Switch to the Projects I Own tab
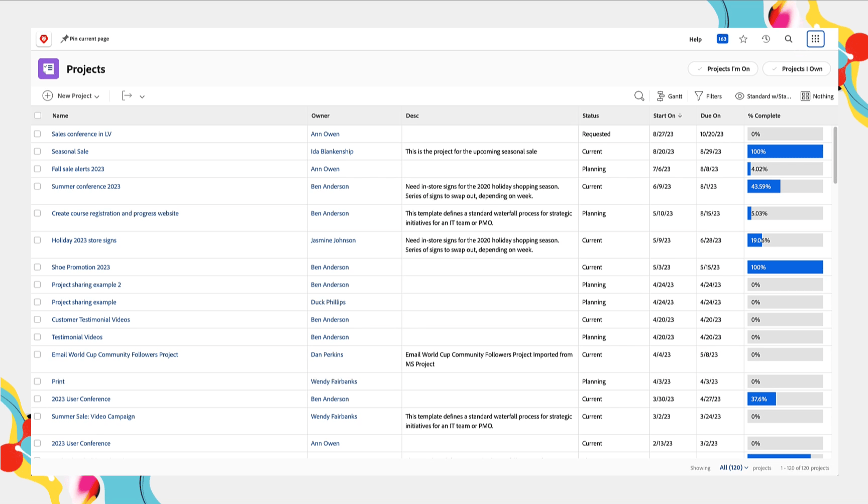The image size is (868, 504). pyautogui.click(x=797, y=69)
